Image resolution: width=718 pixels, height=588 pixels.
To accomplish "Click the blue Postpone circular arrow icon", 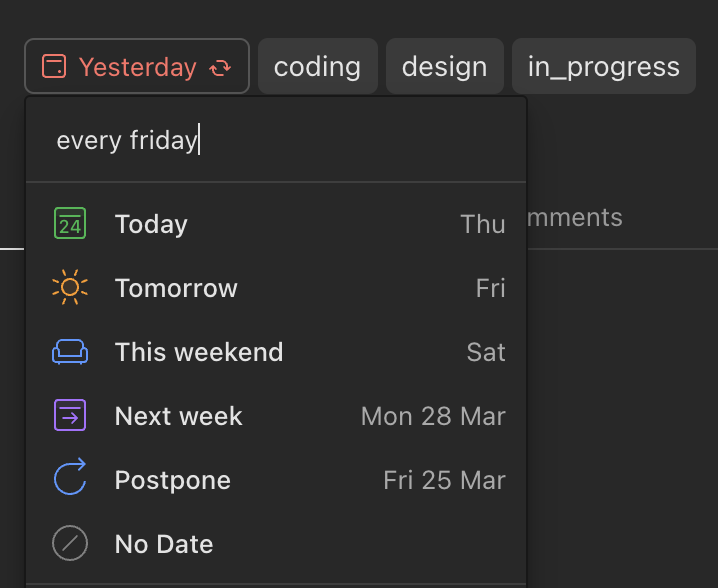I will [x=70, y=477].
